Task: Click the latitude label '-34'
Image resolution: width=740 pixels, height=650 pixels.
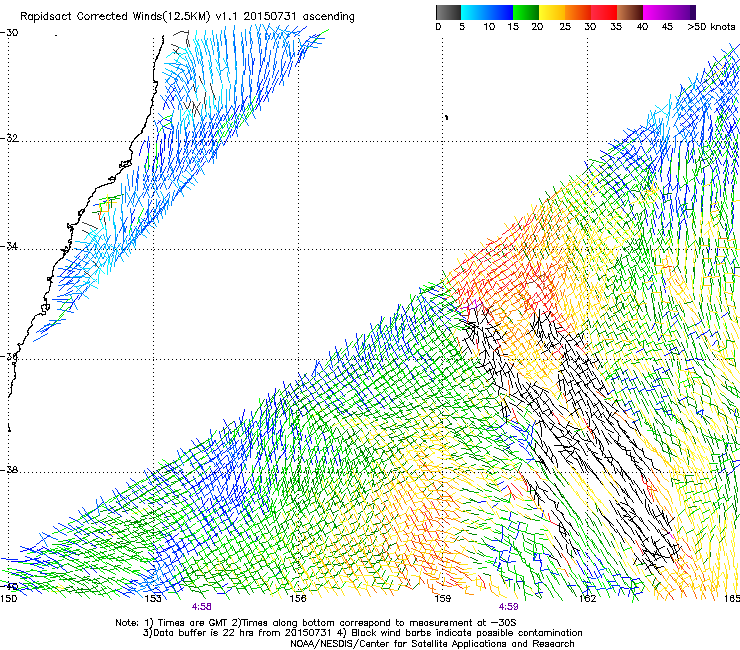Action: click(x=9, y=246)
